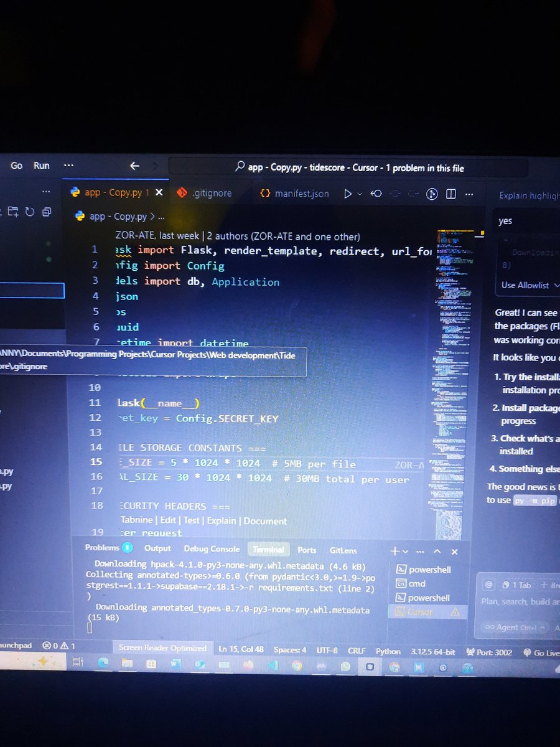Open the Agent mode selector in chat

point(515,627)
